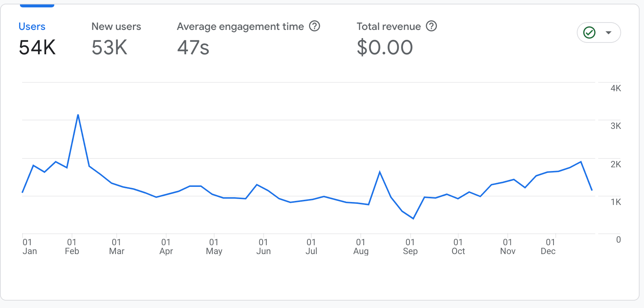Screen dimensions: 644x308
Task: Click help icon beside Average engagement time
Action: (314, 26)
